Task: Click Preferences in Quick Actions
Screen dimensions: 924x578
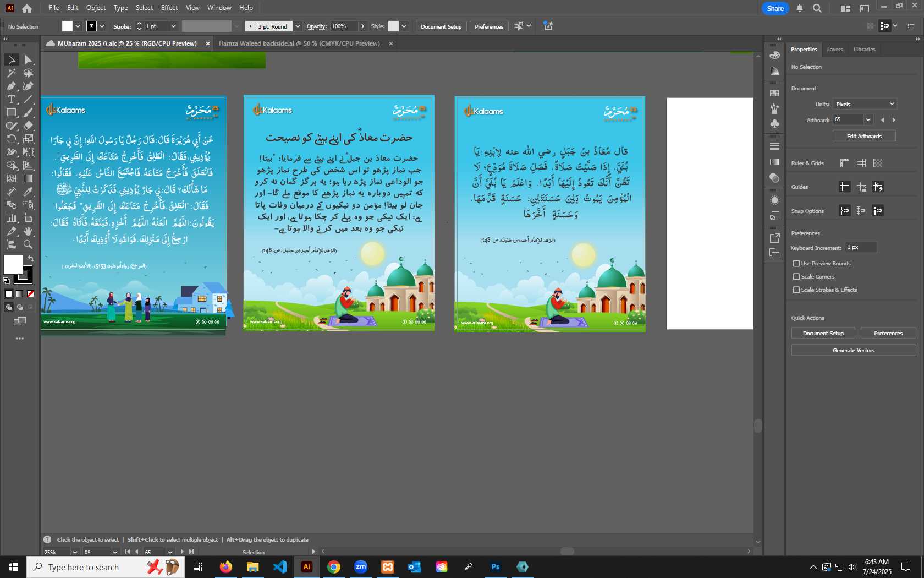Action: pyautogui.click(x=888, y=333)
